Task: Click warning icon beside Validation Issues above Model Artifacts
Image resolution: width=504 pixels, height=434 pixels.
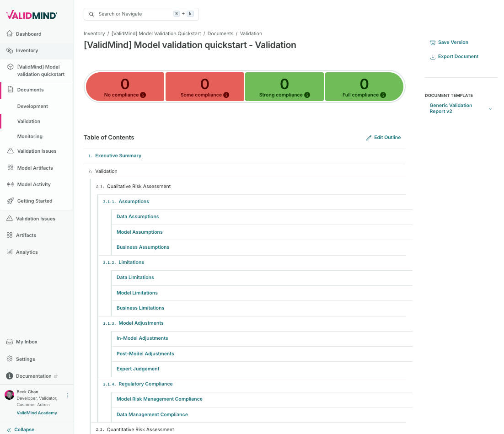Action: [x=11, y=150]
